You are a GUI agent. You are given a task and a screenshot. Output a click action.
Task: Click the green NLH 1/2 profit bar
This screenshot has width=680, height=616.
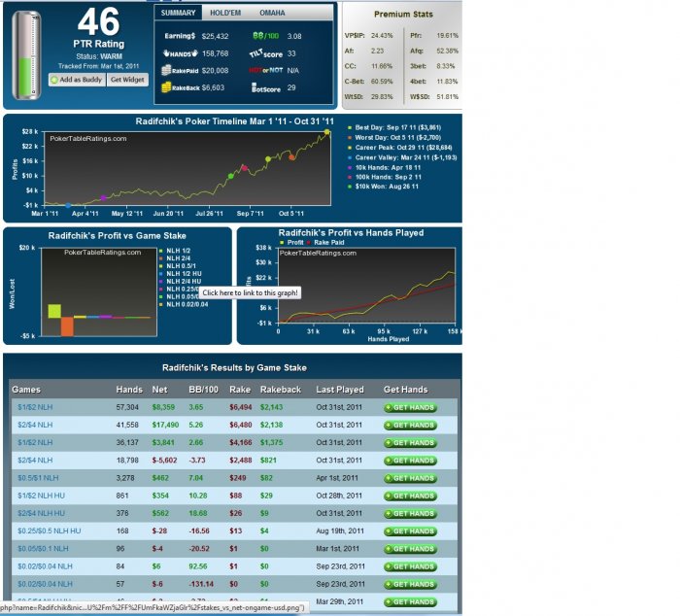click(x=54, y=311)
